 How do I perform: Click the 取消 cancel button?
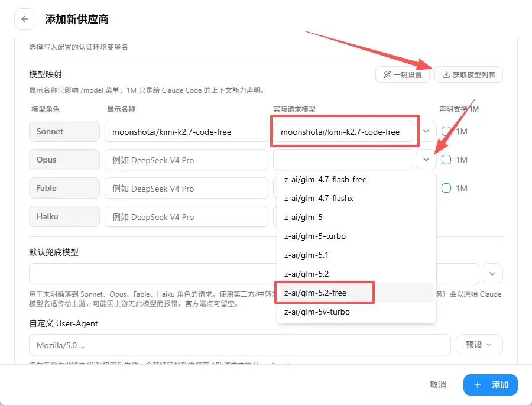coord(437,385)
